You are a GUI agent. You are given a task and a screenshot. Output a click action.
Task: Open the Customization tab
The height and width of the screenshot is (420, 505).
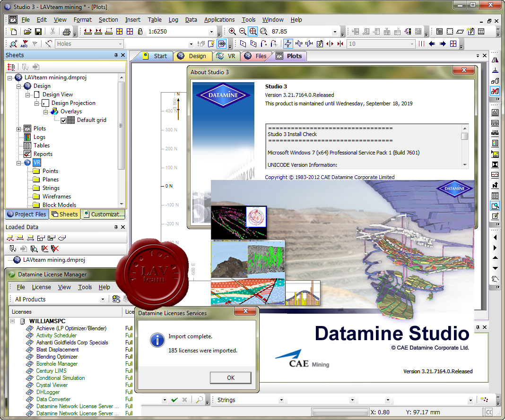pos(104,214)
